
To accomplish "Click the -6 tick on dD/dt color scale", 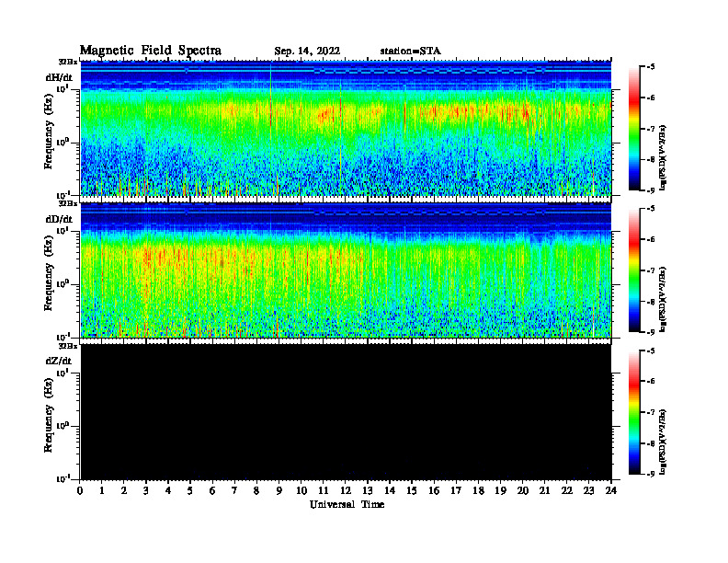I will tap(651, 240).
